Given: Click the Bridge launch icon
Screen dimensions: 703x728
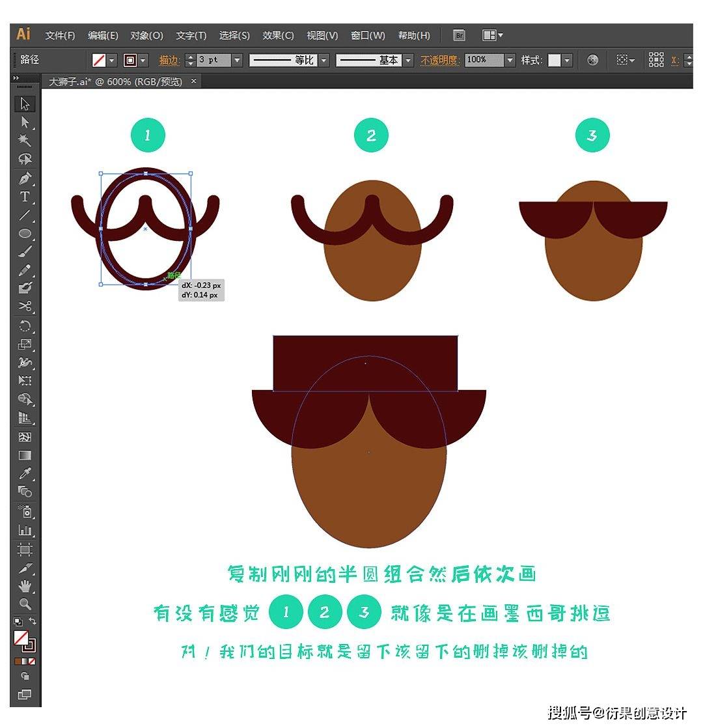Looking at the screenshot, I should coord(459,35).
